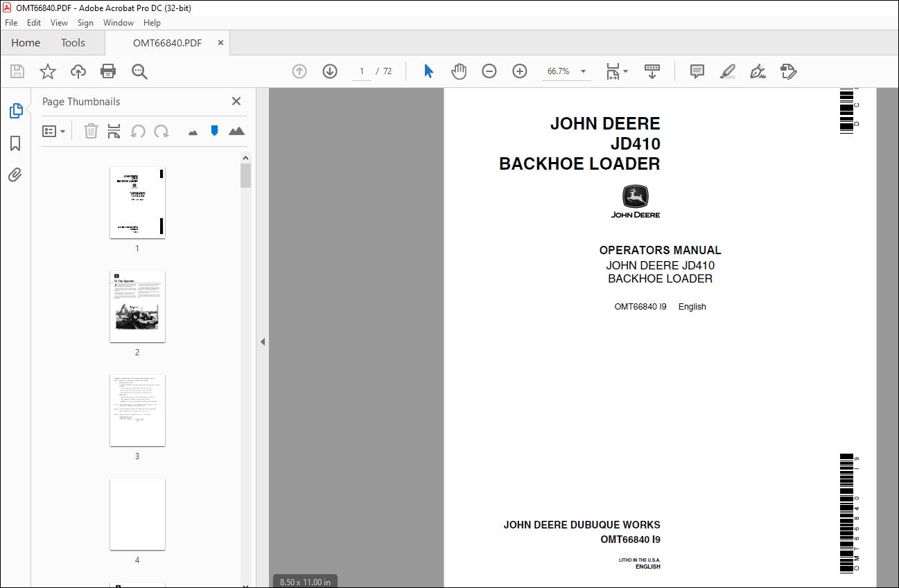The width and height of the screenshot is (899, 588).
Task: Click the John Deere logo image
Action: [x=636, y=202]
